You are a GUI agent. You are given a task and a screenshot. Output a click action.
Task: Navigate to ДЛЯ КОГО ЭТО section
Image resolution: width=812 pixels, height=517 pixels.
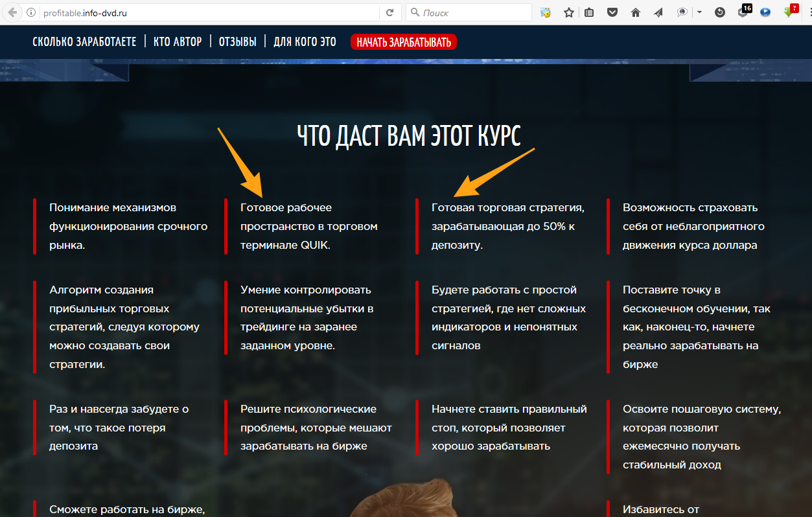pyautogui.click(x=305, y=42)
